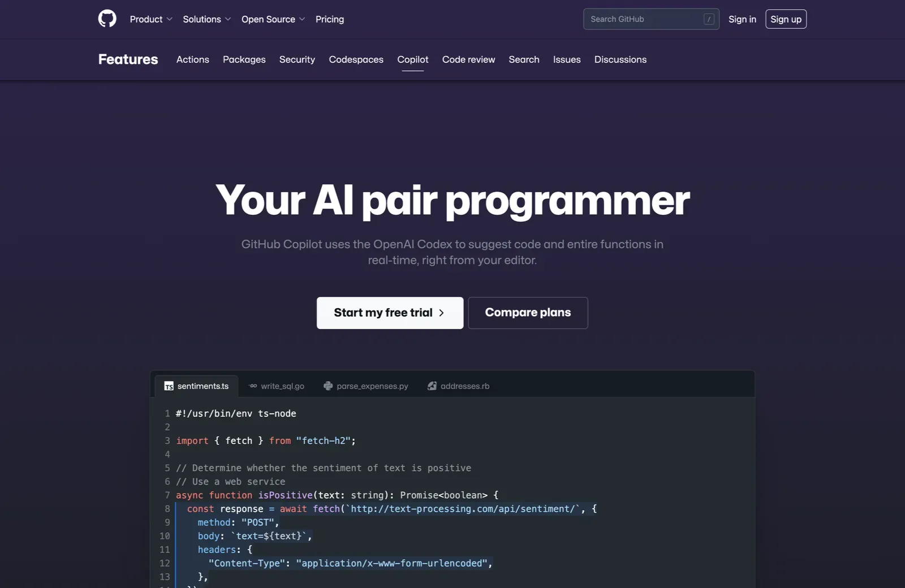The image size is (905, 588).
Task: Click the Sign up button
Action: pyautogui.click(x=786, y=19)
